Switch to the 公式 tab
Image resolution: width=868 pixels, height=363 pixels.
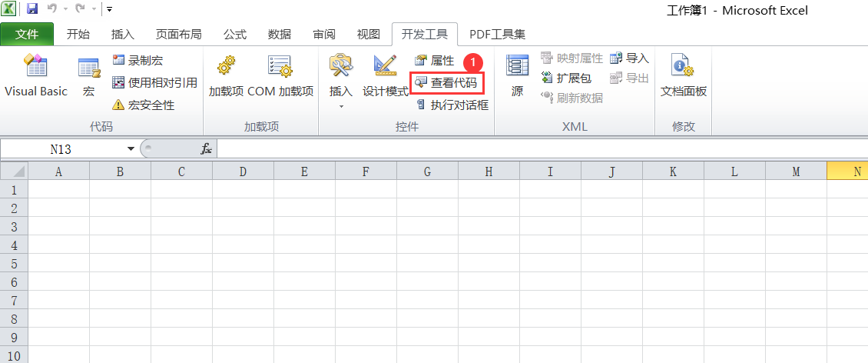(235, 35)
